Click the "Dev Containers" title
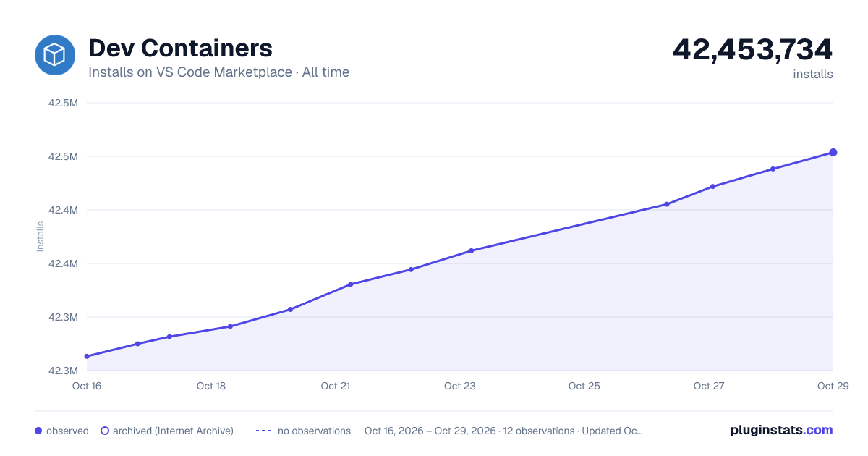The width and height of the screenshot is (868, 456). 180,48
